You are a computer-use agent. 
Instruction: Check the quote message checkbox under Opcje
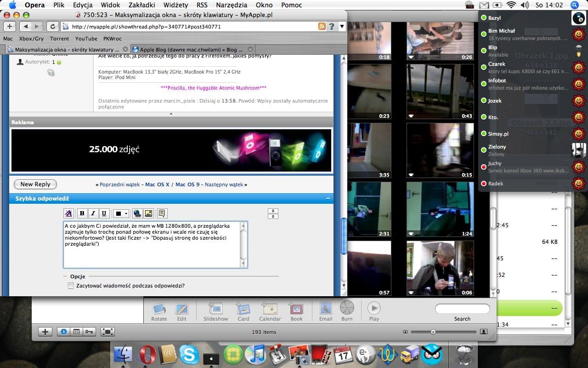[71, 286]
